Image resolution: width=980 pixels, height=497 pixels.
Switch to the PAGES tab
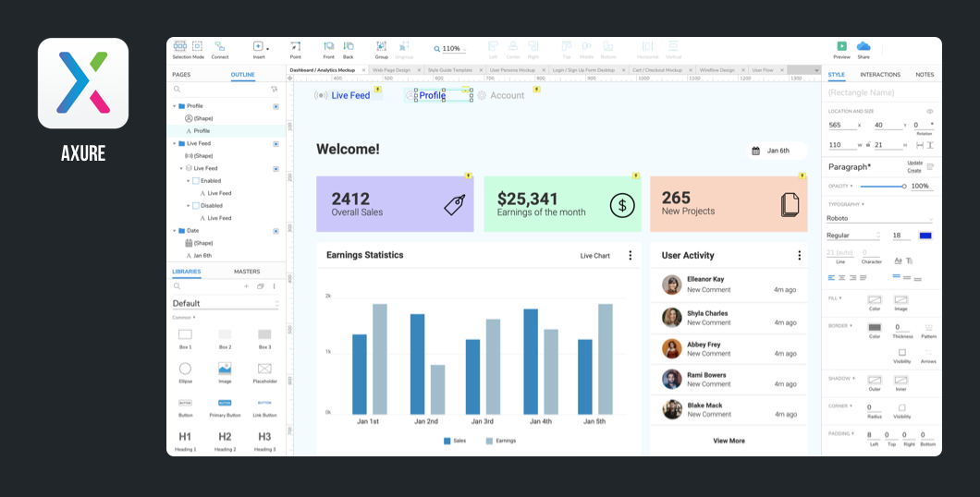[181, 75]
